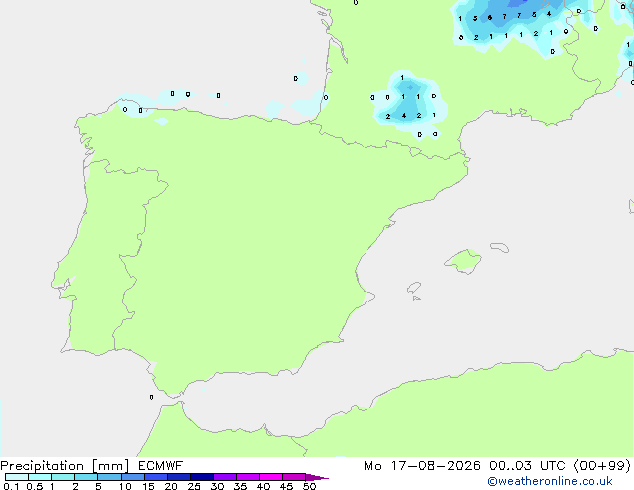Click the '00..03 UTC' time range text

(527, 466)
